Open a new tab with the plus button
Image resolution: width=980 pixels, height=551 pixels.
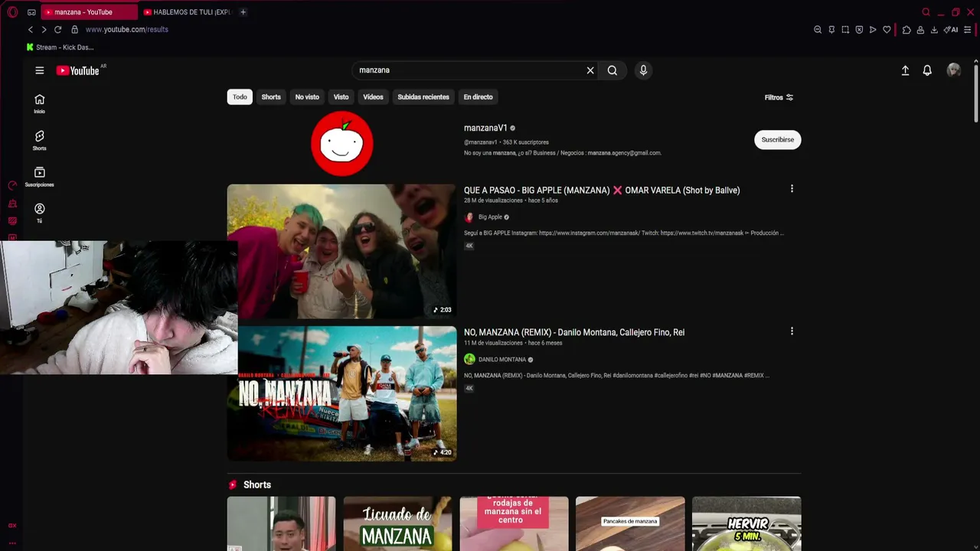tap(243, 12)
